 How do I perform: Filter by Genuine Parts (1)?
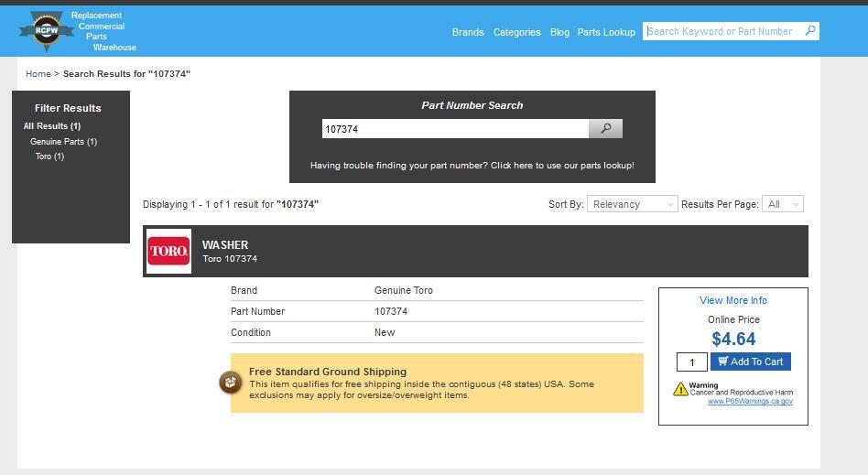(x=64, y=142)
